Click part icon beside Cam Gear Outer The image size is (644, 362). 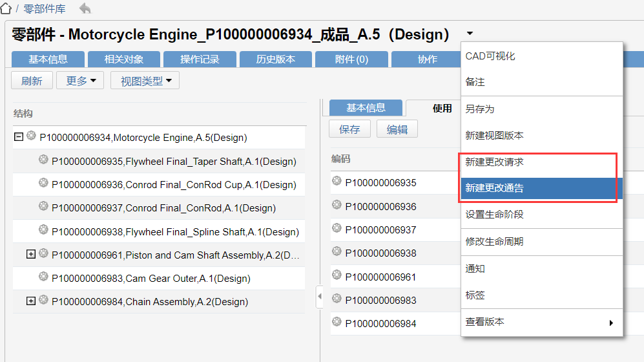[43, 277]
